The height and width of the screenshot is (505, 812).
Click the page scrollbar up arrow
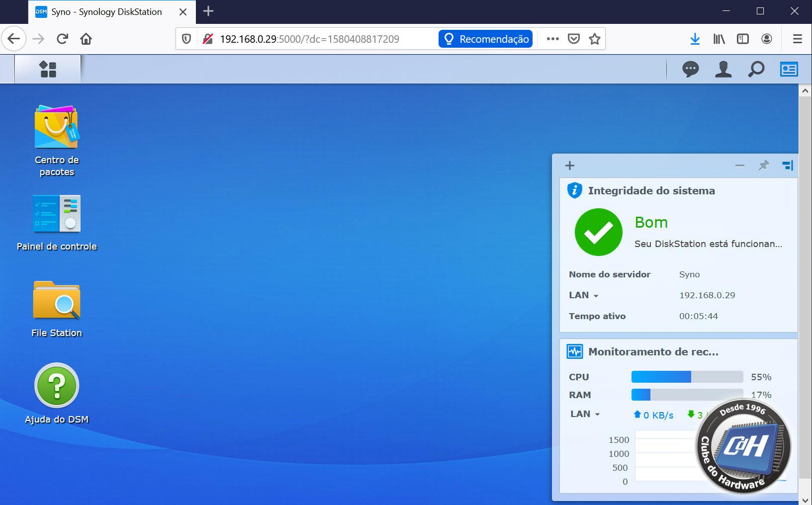[806, 91]
